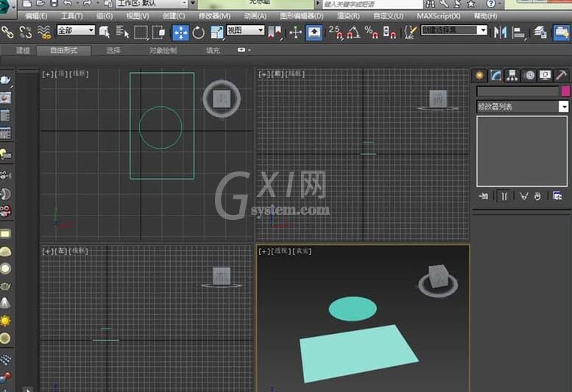Expand the quick access toolbar customize arrow
This screenshot has width=572, height=392.
193,4
